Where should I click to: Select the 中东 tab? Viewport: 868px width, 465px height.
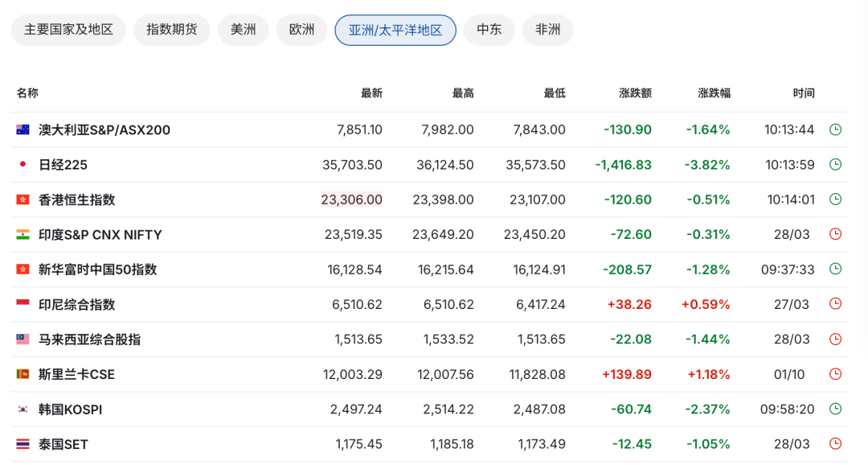(489, 30)
